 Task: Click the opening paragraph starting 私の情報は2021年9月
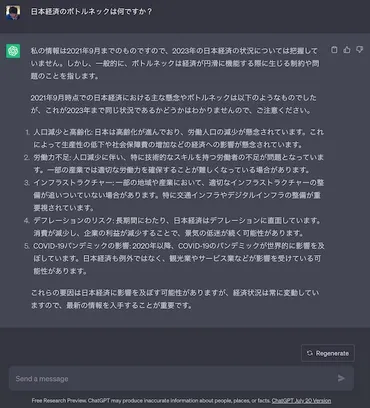pyautogui.click(x=175, y=63)
